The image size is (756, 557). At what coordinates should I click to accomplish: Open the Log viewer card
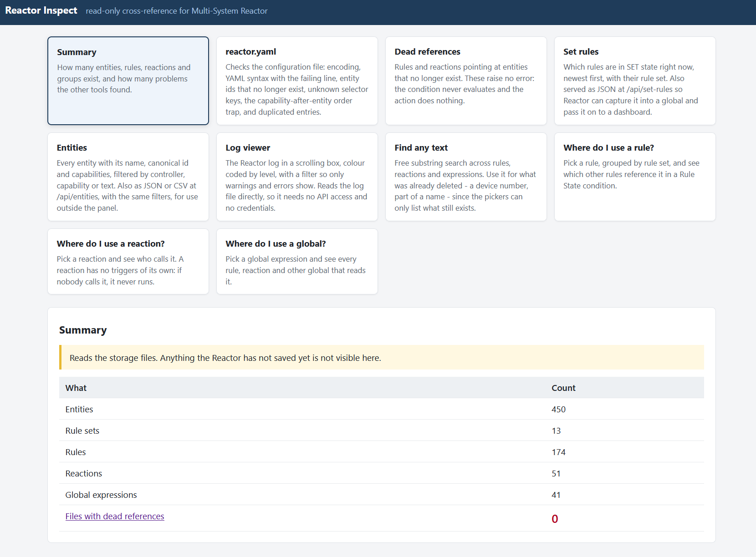pos(297,177)
